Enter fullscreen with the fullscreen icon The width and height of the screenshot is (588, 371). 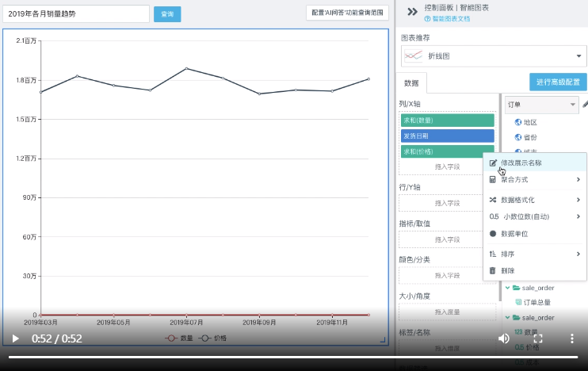(x=538, y=338)
